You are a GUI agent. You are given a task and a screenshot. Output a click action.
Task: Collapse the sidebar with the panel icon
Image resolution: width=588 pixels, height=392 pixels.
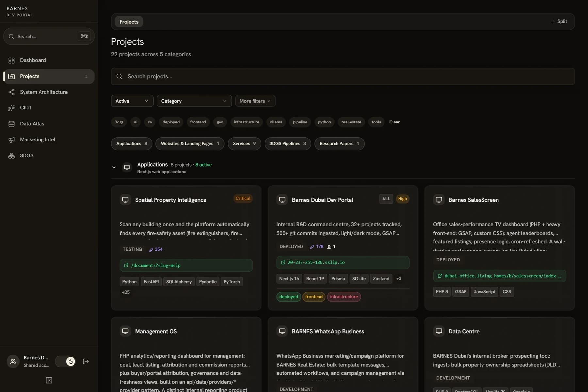[x=49, y=380]
